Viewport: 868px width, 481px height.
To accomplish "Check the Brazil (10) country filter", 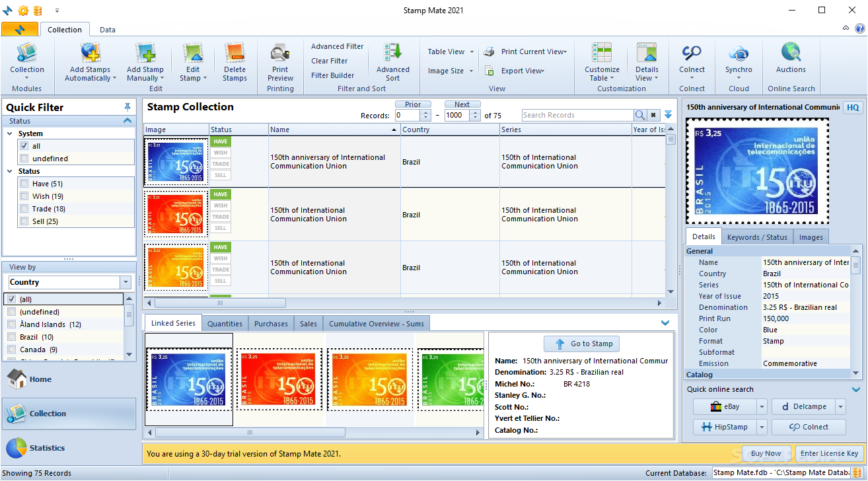I will (x=12, y=337).
